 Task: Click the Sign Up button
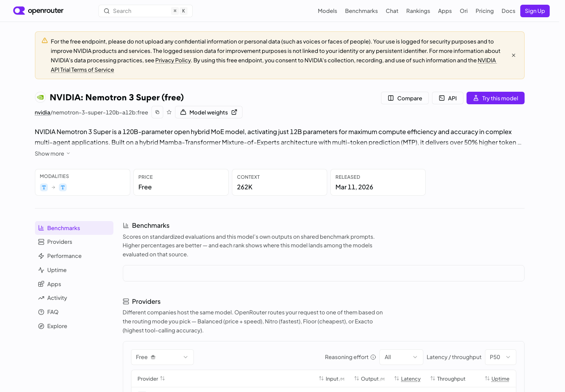click(x=535, y=11)
